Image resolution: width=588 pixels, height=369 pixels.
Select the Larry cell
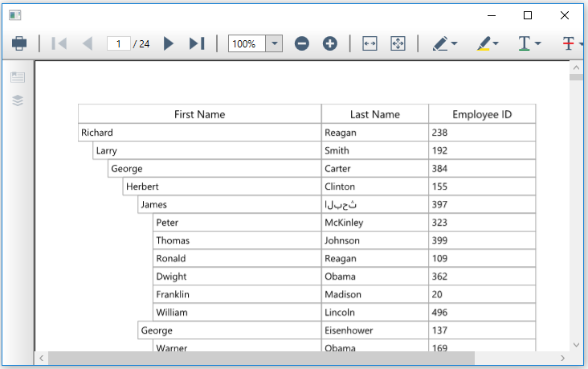(x=207, y=150)
